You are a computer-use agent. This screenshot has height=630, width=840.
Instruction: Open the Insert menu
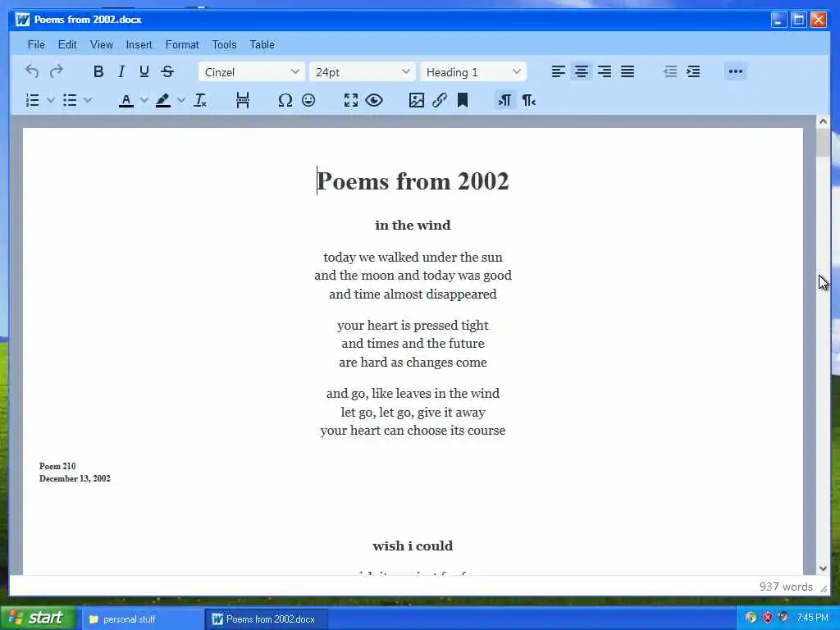point(139,44)
